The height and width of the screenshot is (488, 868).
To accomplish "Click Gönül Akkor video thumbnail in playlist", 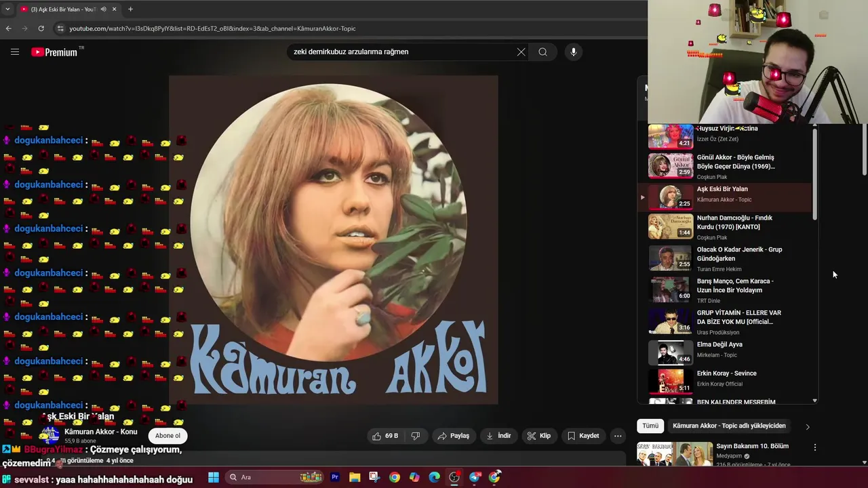I will point(671,166).
